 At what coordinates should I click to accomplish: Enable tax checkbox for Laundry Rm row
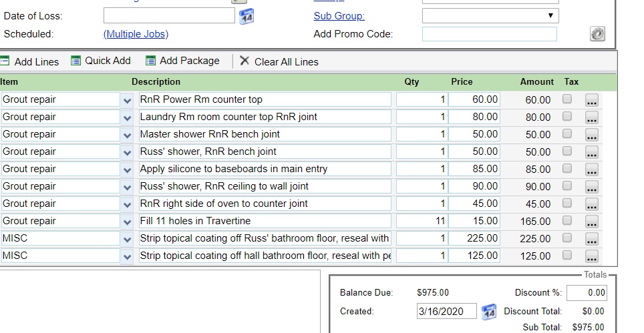tap(567, 117)
